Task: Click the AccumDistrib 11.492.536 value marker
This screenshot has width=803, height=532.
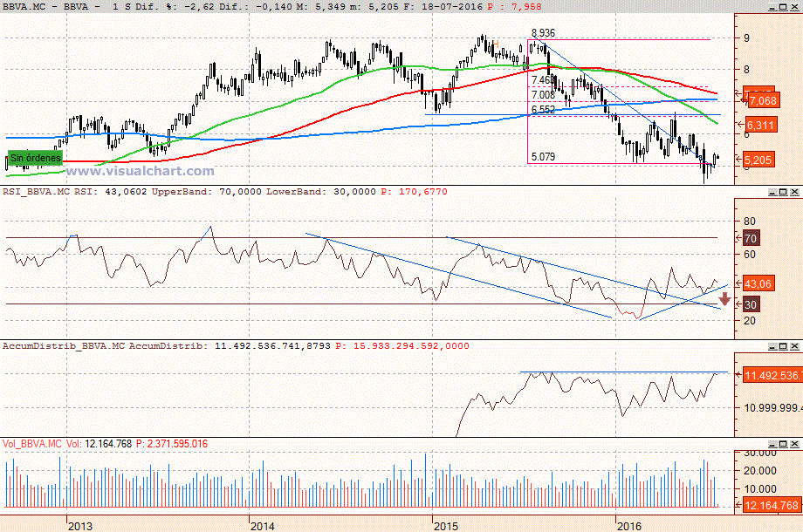Action: [x=772, y=376]
